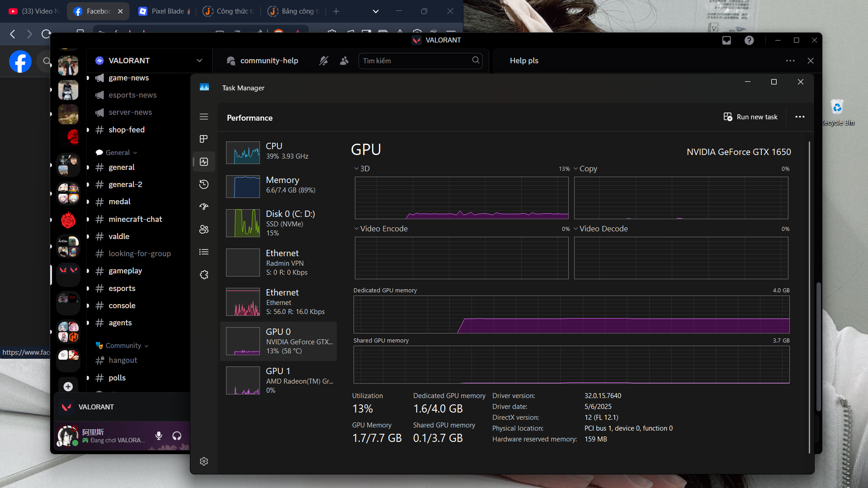Deafen using the headphones icon

pyautogui.click(x=177, y=436)
